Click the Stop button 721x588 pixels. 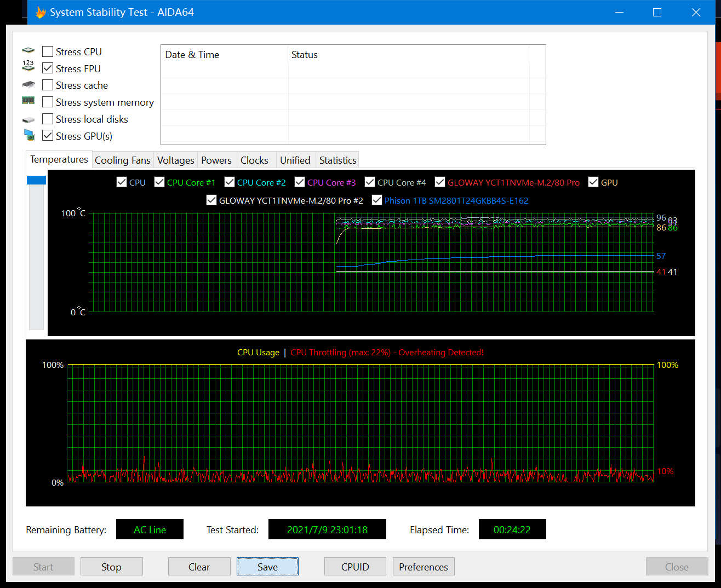112,567
